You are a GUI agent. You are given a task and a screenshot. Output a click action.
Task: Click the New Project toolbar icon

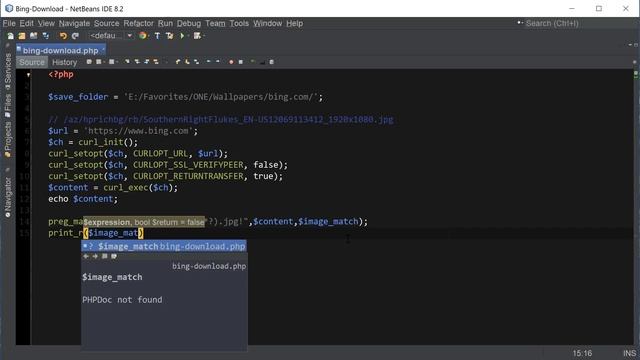coord(22,36)
